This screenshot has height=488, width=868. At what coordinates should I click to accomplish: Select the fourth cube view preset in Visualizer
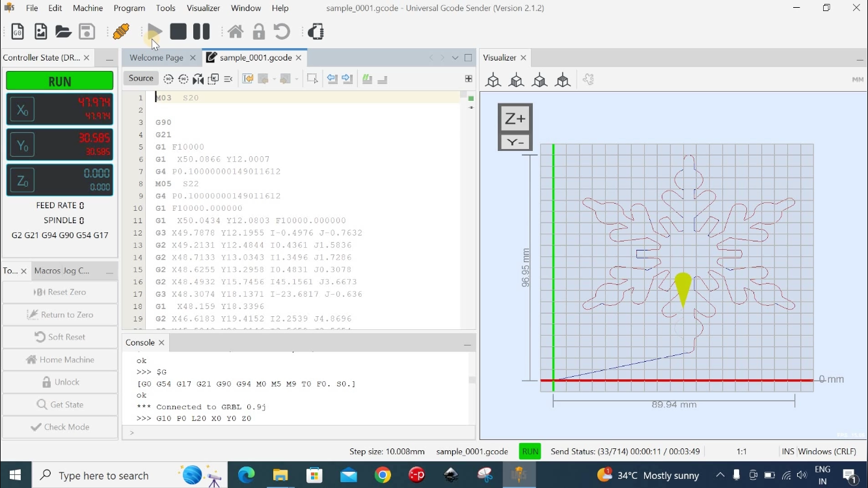point(563,80)
